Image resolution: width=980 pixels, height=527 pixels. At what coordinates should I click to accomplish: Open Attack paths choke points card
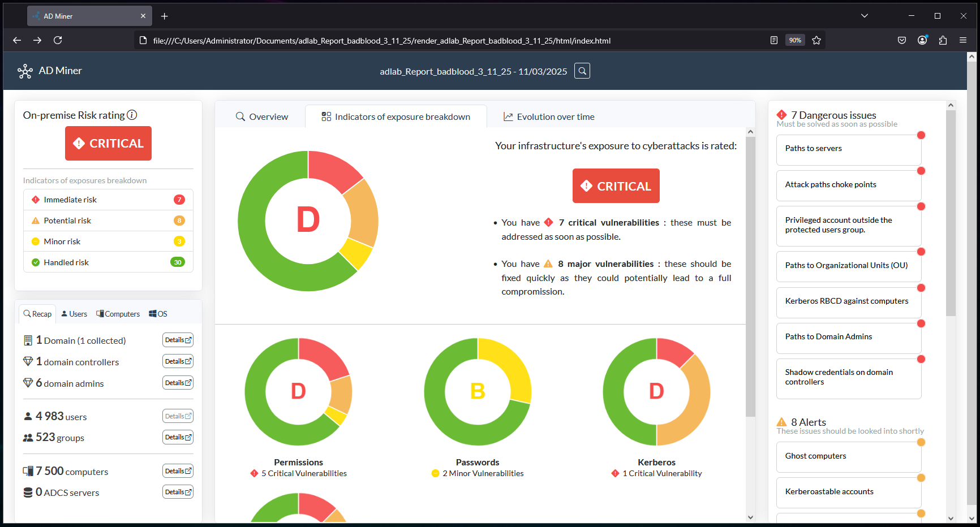tap(849, 185)
